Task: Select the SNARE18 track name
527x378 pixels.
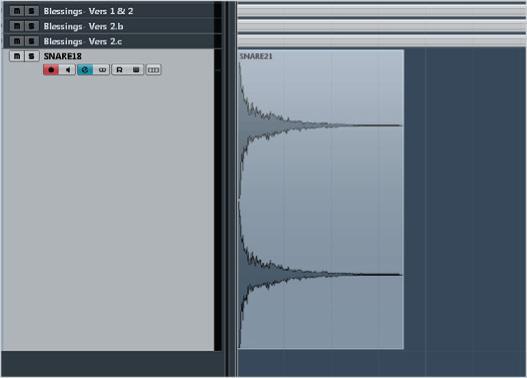Action: pos(63,56)
